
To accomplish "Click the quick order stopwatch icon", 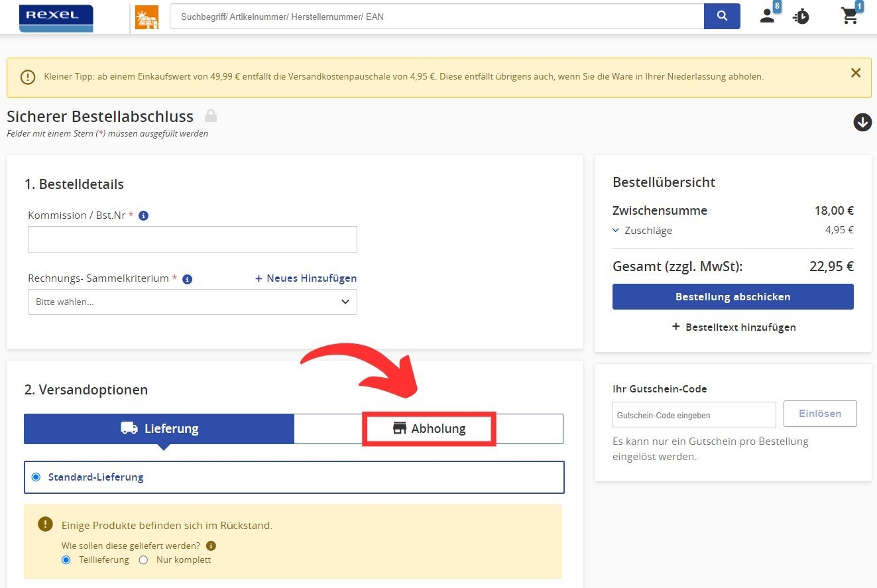I will point(801,17).
